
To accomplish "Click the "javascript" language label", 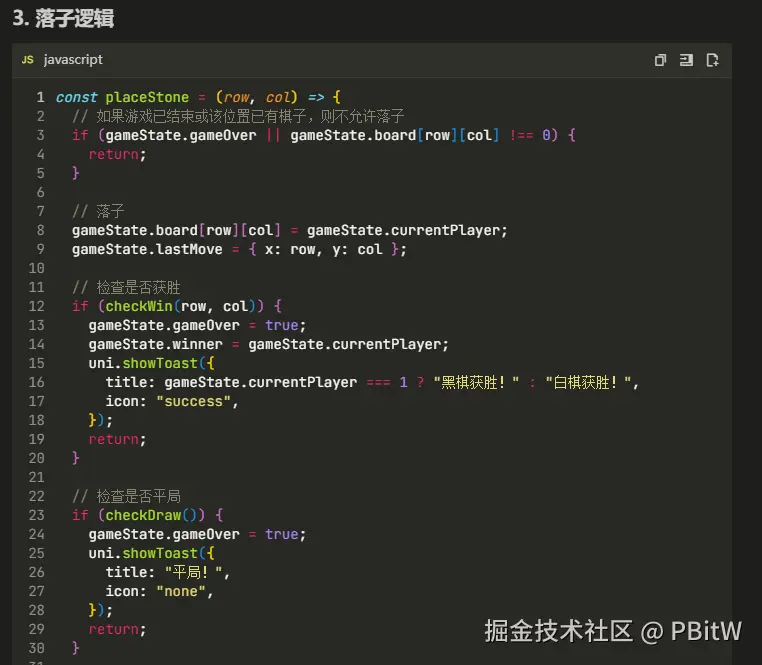I will click(x=73, y=59).
